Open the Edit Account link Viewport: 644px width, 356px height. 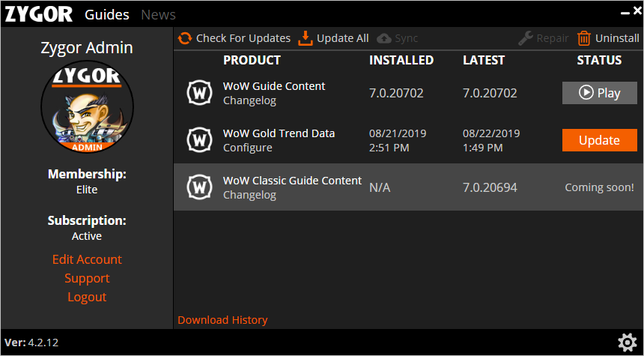pos(87,259)
